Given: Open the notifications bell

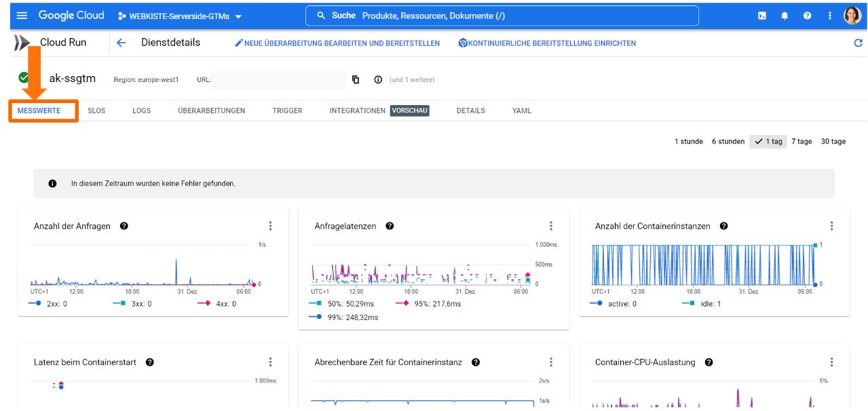Looking at the screenshot, I should (785, 16).
